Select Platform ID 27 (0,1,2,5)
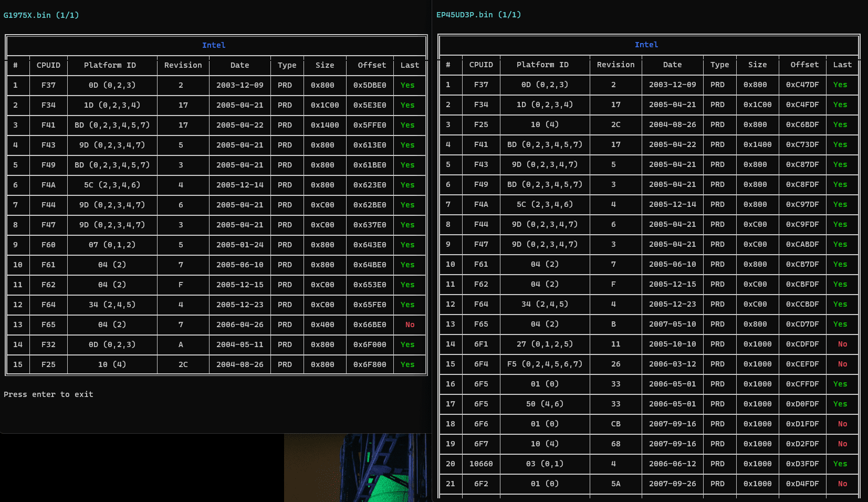 click(545, 344)
